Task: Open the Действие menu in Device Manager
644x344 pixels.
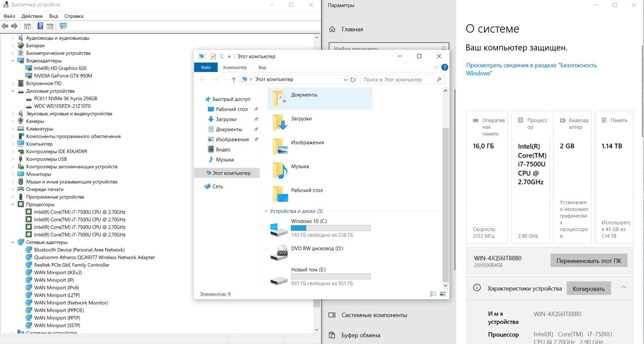Action: [32, 16]
